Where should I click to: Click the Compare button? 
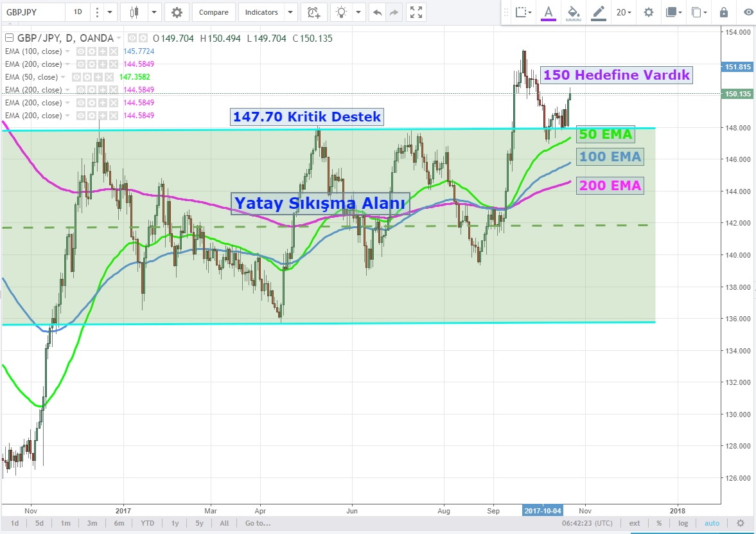[x=213, y=12]
